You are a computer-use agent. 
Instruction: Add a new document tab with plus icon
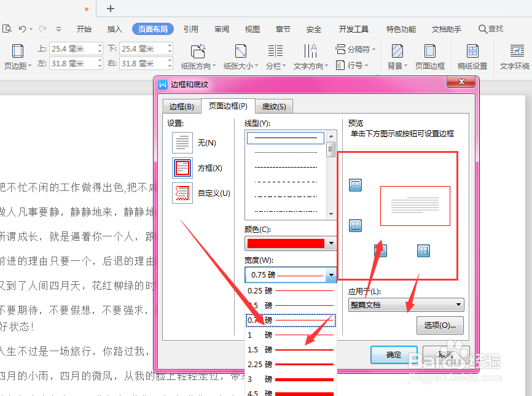coord(110,9)
